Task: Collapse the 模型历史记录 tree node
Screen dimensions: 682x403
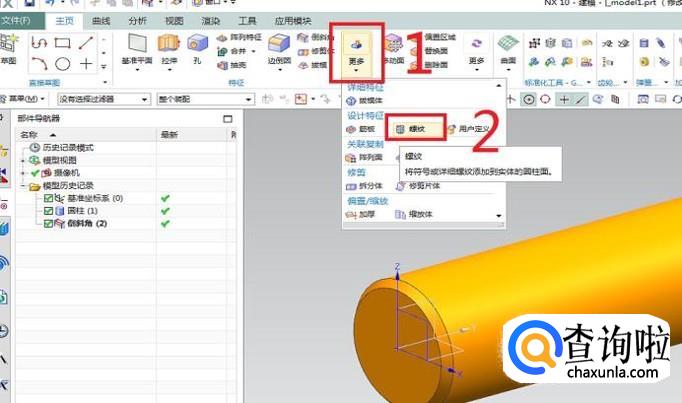Action: tap(23, 186)
